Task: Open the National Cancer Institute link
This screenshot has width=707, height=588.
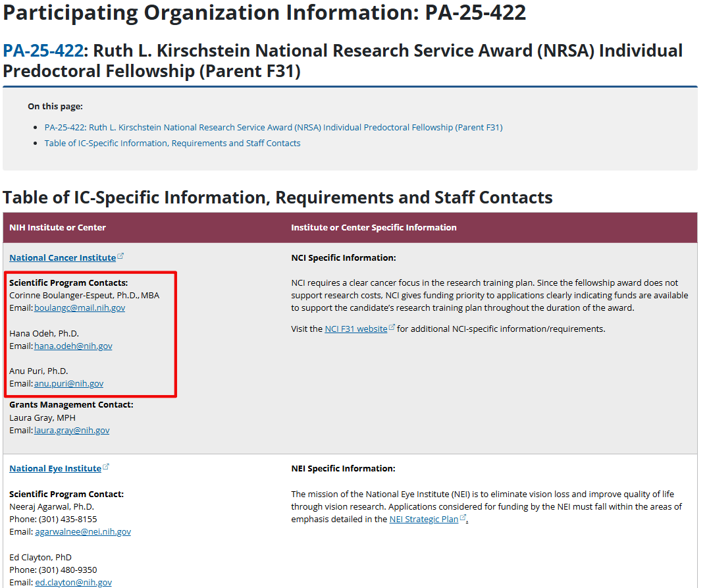Action: (x=63, y=257)
